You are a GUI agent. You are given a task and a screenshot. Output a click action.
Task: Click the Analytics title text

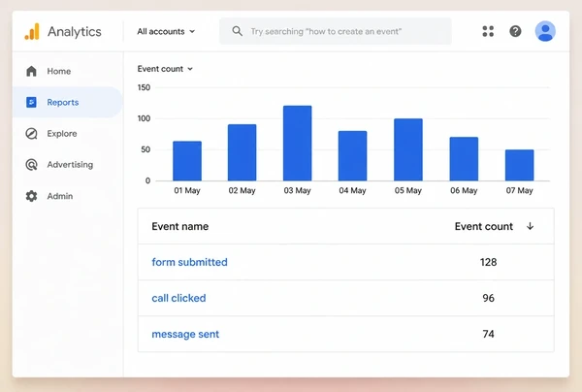[x=75, y=32]
